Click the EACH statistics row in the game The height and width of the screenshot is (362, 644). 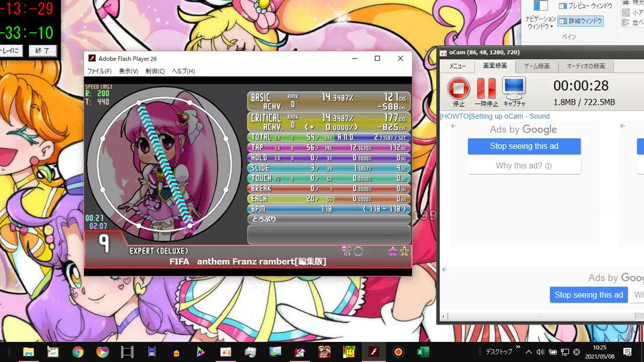tap(329, 198)
